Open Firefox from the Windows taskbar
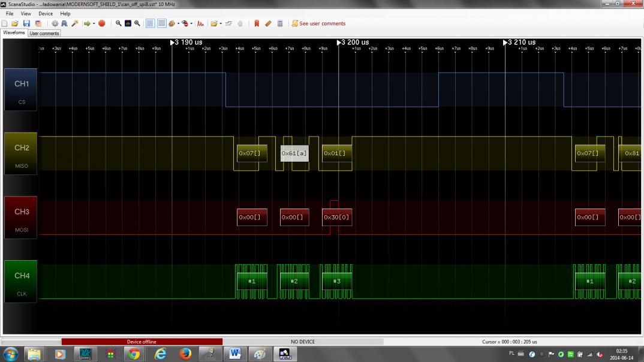This screenshot has height=362, width=644. click(185, 354)
